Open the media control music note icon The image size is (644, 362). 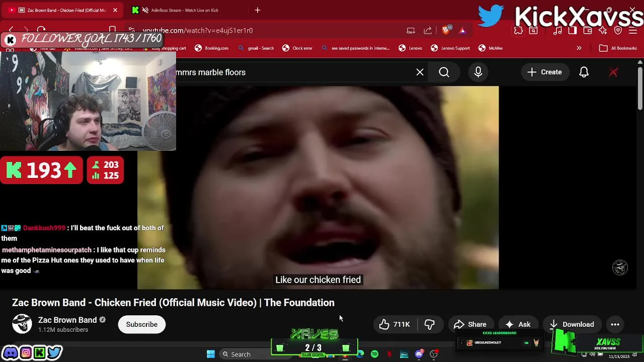[x=557, y=31]
